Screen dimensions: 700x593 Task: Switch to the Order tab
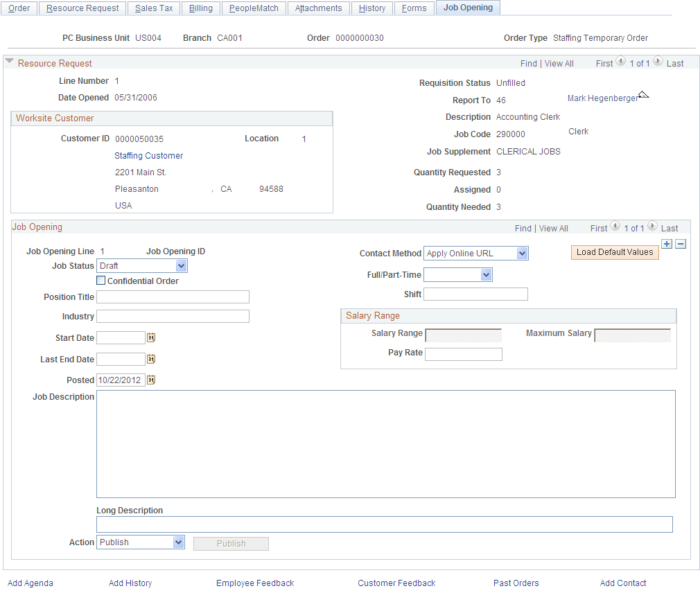pos(19,8)
